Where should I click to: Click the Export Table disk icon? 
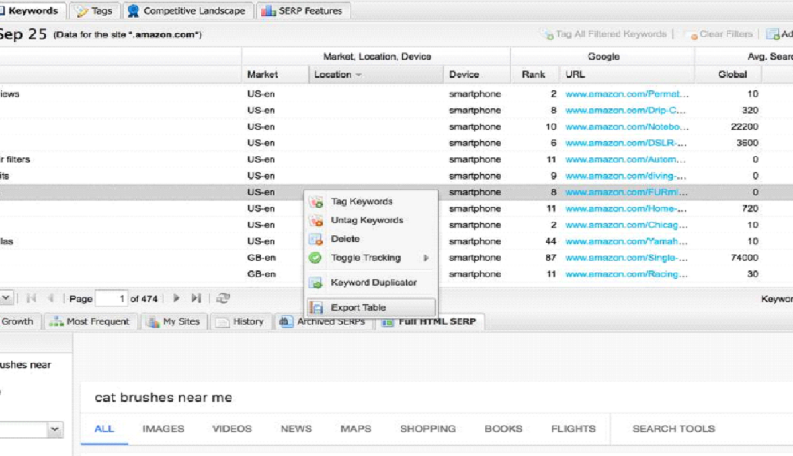click(x=317, y=307)
